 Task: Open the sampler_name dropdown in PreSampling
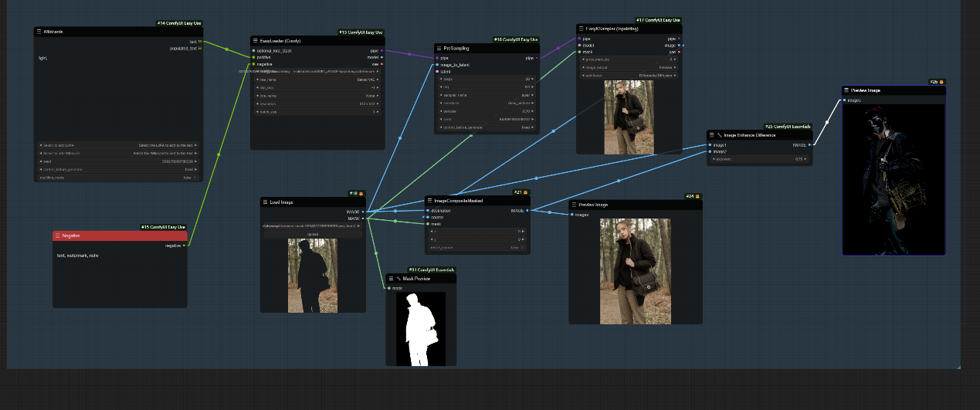coord(486,95)
